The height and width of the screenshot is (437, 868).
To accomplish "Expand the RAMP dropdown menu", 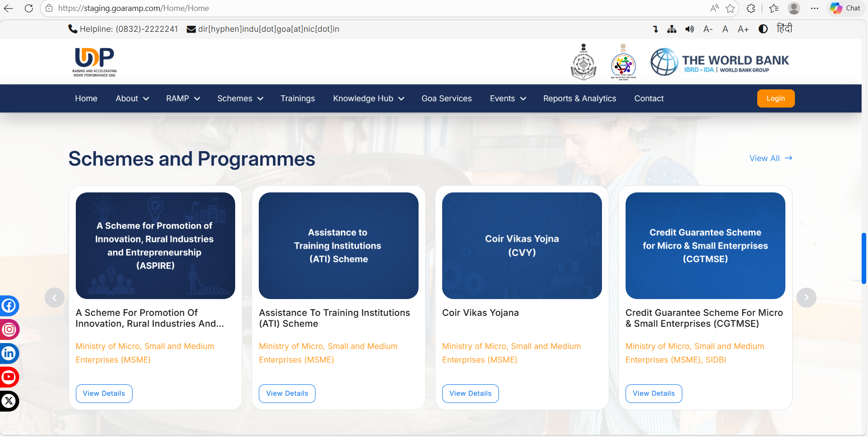I will [x=183, y=98].
